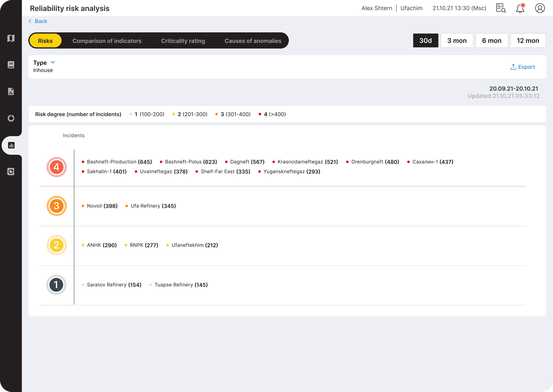Switch to Comparison of indicators tab
The image size is (553, 392).
point(107,41)
